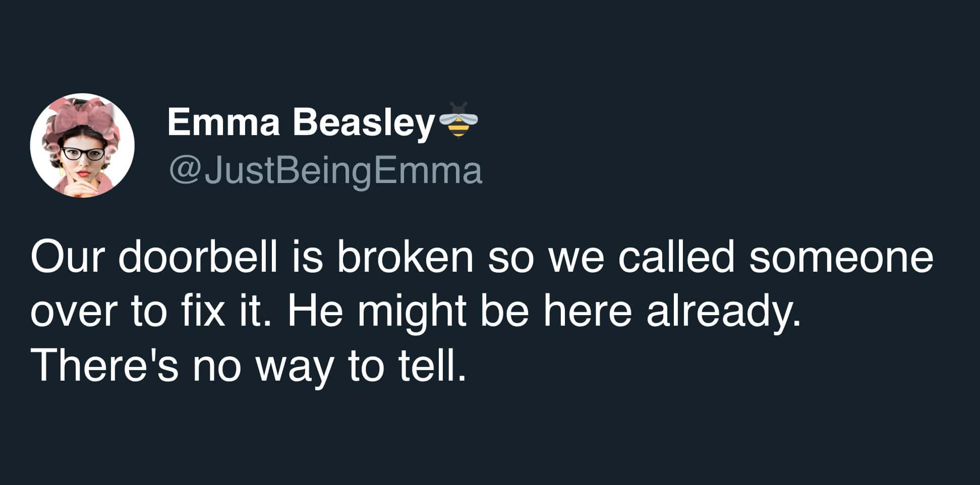Click the bee emoji beside the name
The height and width of the screenshot is (485, 980).
(x=458, y=120)
